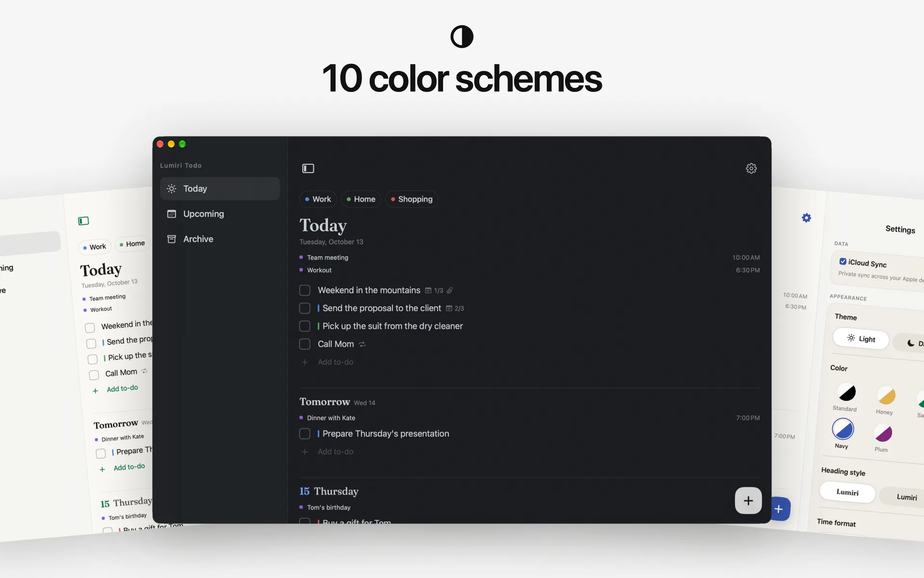This screenshot has height=578, width=924.
Task: Click the plus icon next to Add to-do under Tomorrow
Action: click(x=305, y=452)
